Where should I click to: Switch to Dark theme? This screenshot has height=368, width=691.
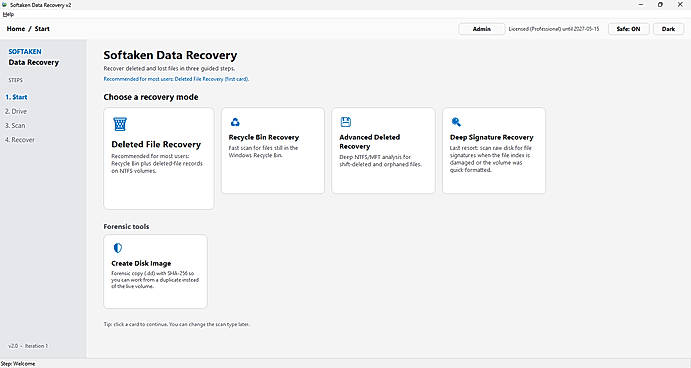coord(668,29)
